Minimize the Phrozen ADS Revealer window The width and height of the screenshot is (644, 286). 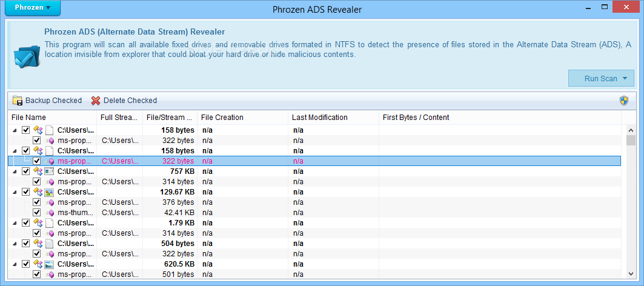(588, 7)
